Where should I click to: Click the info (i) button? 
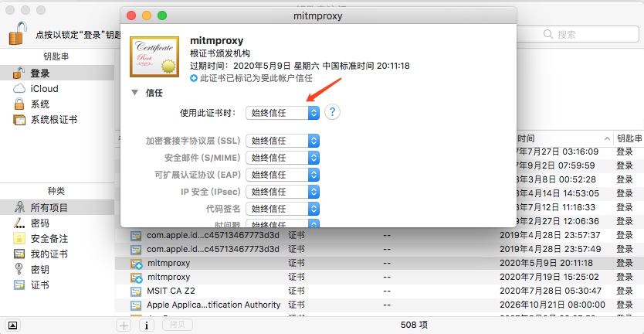146,325
